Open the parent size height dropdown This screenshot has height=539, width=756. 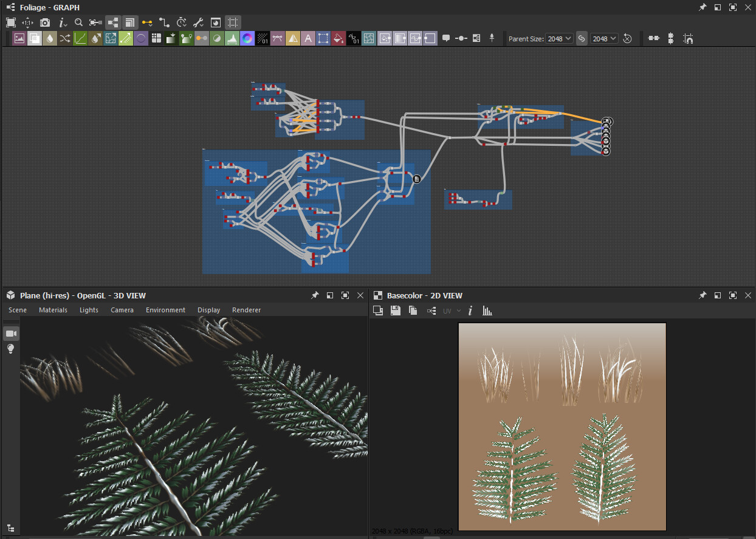pos(605,38)
